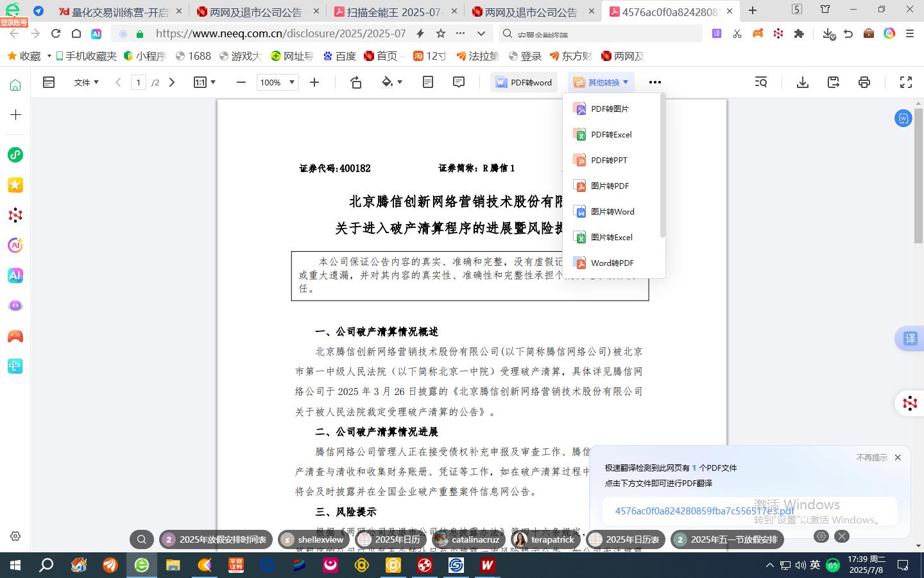The width and height of the screenshot is (924, 578).
Task: Open the 1688 bookmark
Action: [x=193, y=57]
